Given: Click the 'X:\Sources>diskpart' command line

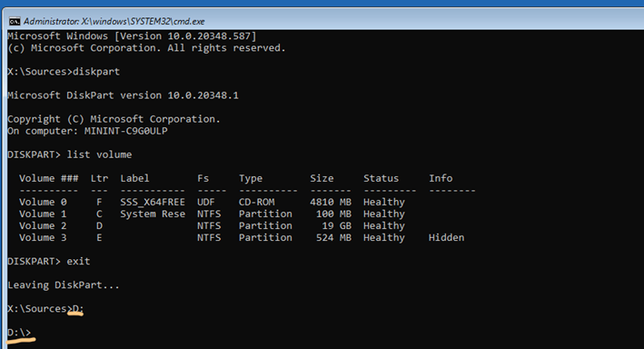Looking at the screenshot, I should click(x=64, y=72).
